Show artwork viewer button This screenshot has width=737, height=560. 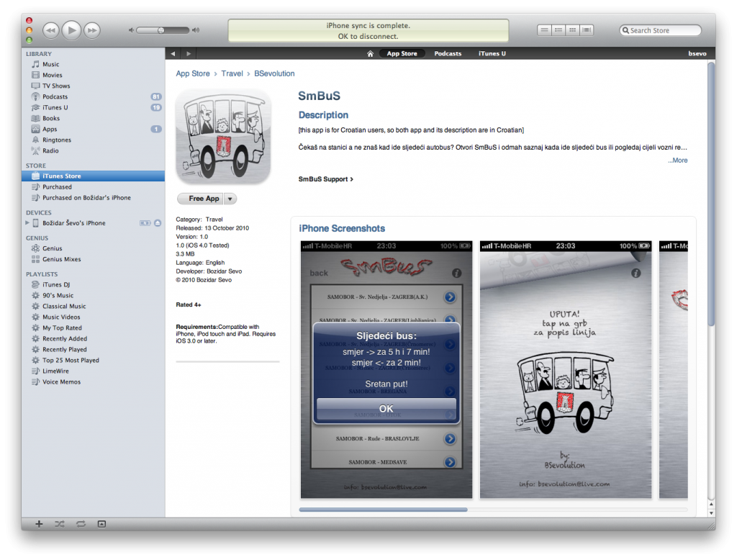101,524
